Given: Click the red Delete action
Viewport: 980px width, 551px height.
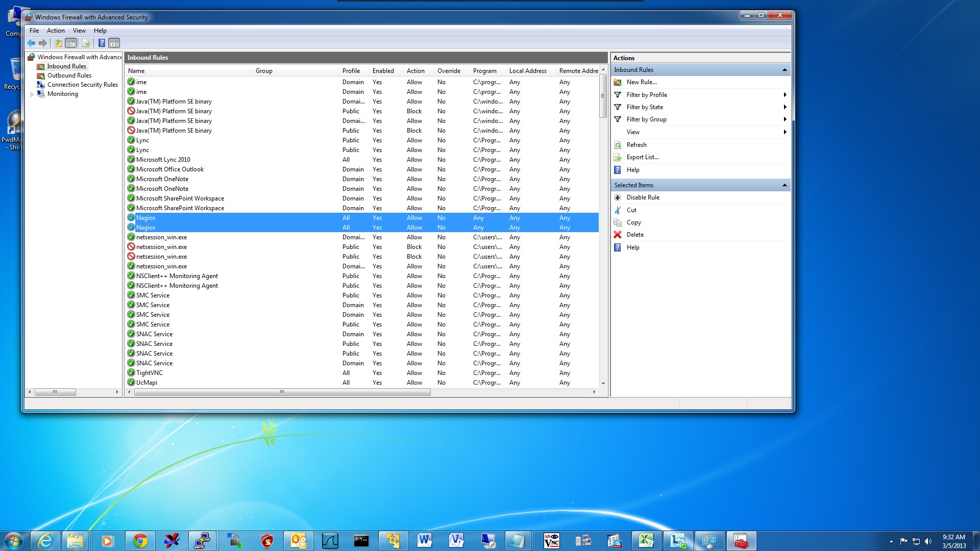Looking at the screenshot, I should coord(635,235).
